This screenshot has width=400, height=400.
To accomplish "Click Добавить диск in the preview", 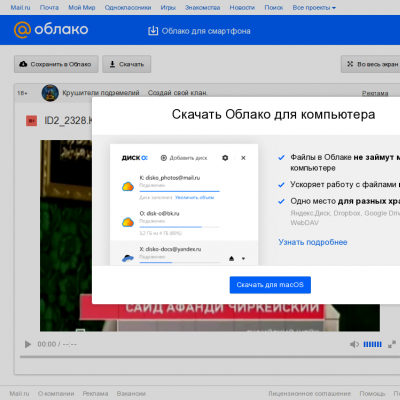I will tap(184, 158).
